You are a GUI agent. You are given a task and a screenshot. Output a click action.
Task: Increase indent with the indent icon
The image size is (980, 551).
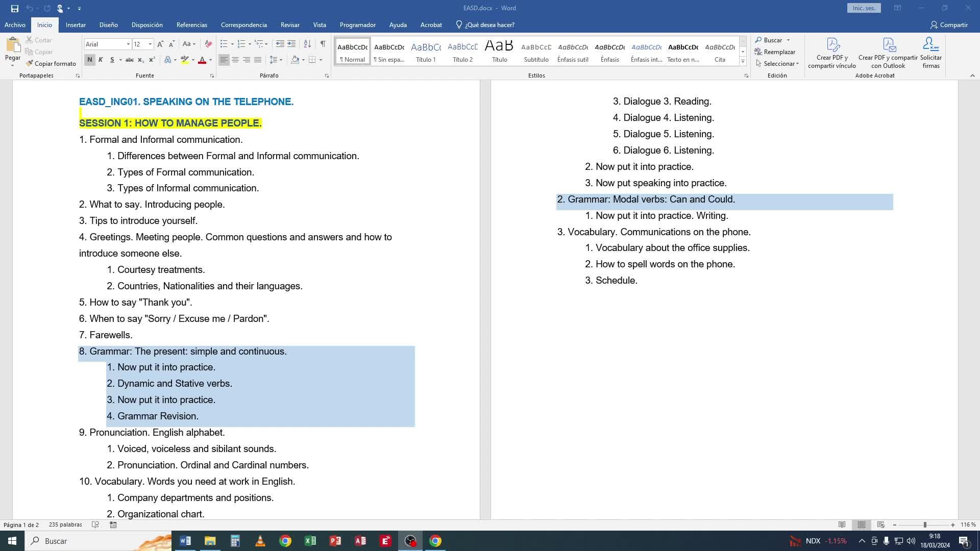coord(291,44)
